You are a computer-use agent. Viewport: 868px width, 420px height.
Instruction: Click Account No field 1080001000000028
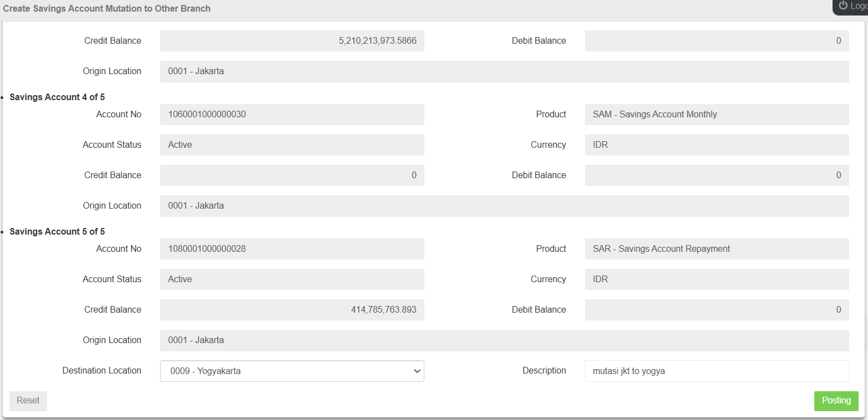(x=292, y=249)
